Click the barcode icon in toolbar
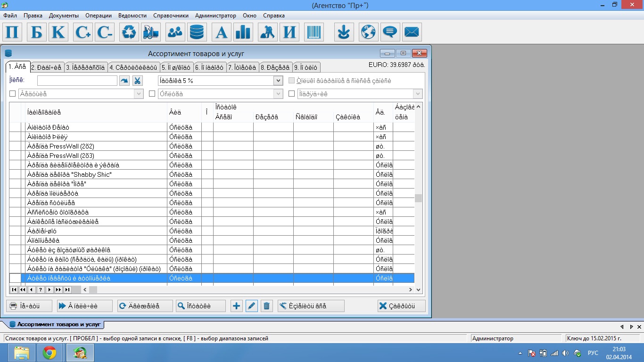The width and height of the screenshot is (644, 362). [314, 32]
